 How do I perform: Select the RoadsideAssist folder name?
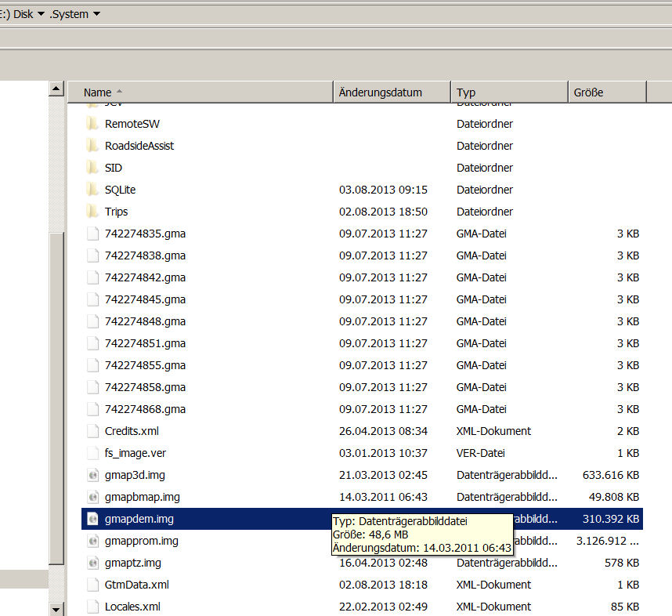(139, 146)
